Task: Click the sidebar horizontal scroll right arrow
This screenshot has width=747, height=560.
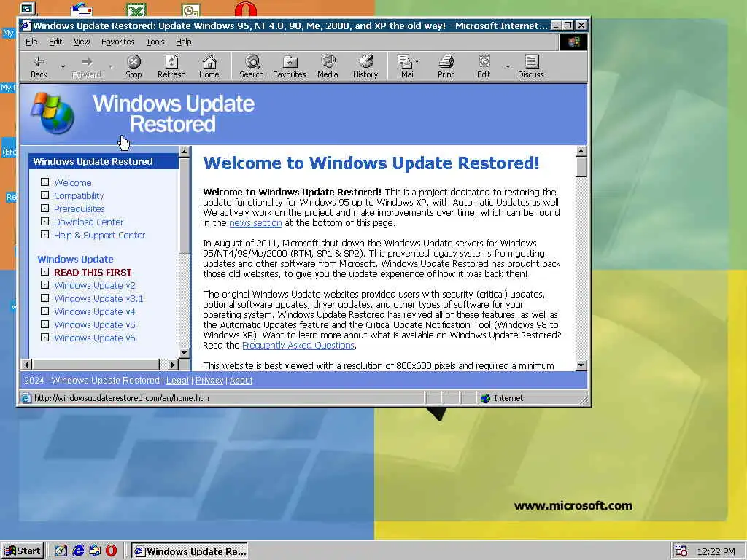Action: coord(173,365)
